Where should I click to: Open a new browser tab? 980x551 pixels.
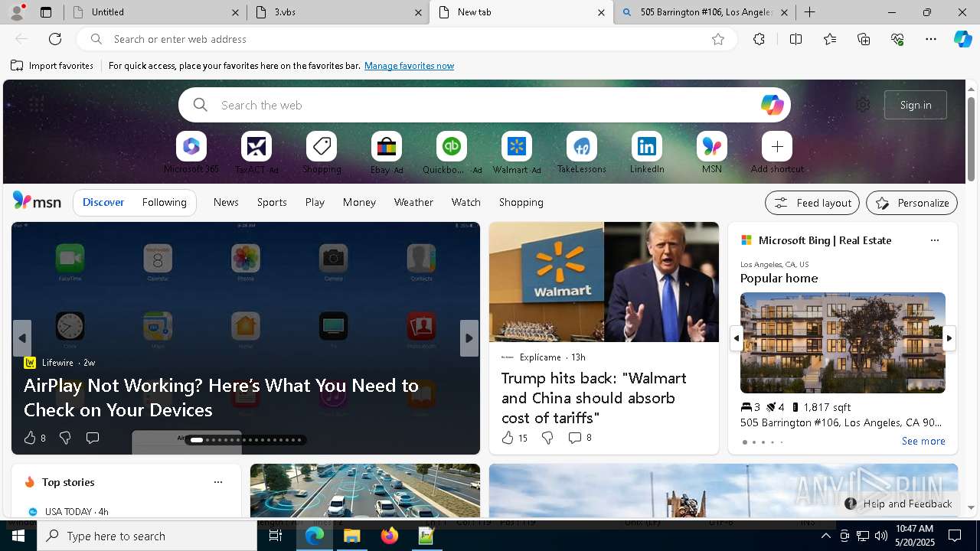click(809, 12)
